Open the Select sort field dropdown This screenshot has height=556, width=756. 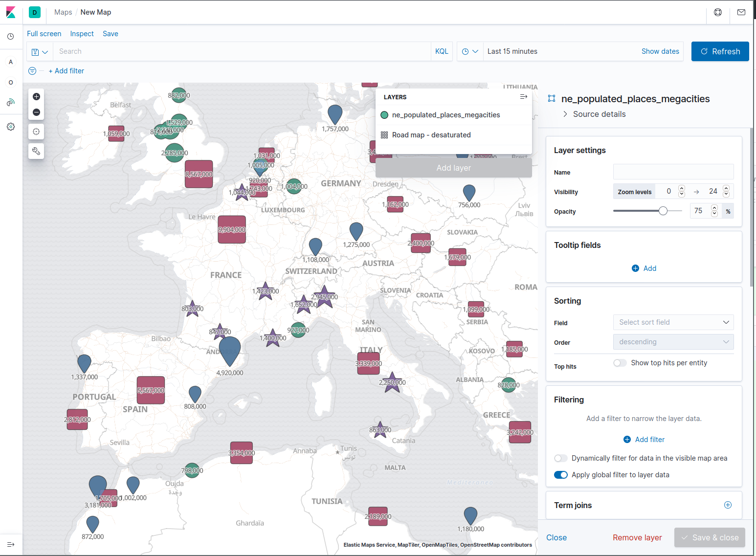coord(673,322)
